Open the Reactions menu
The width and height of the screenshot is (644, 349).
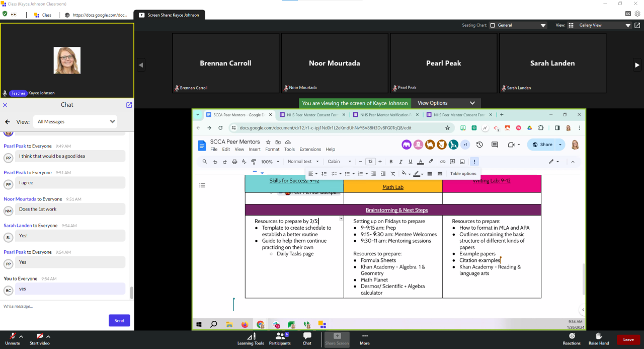572,338
